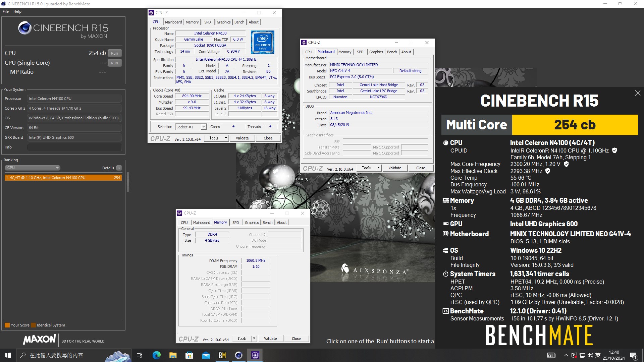Open the notification center icon

[633, 355]
